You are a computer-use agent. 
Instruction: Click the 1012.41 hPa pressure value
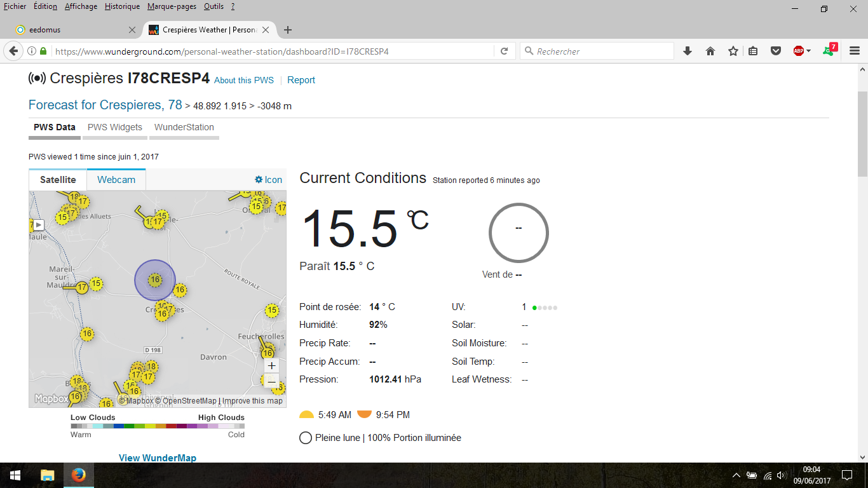point(395,379)
